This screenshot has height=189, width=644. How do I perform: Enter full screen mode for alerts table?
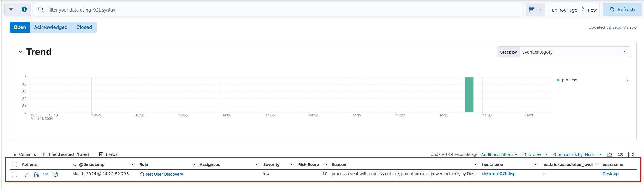[x=631, y=154]
